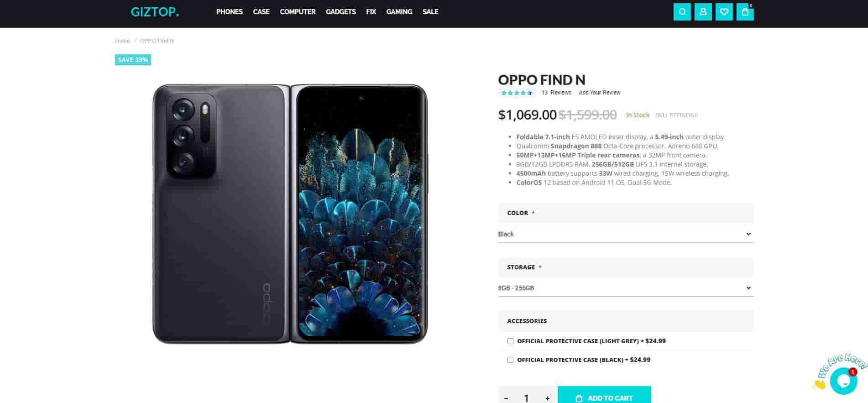Open the PHONES menu

230,12
